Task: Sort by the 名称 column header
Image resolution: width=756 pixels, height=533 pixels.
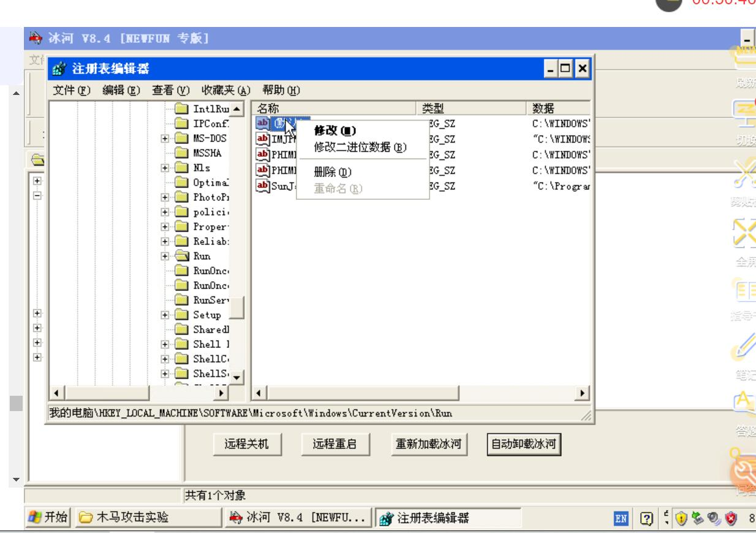Action: coord(334,109)
